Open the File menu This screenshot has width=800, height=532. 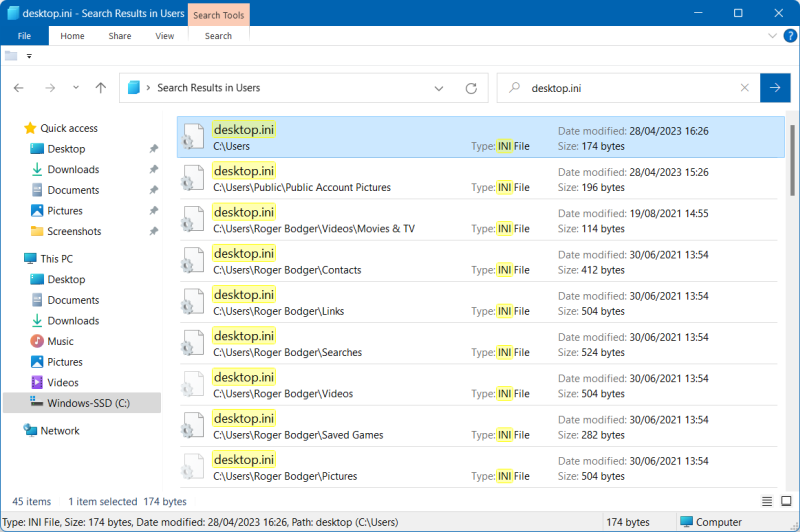pyautogui.click(x=24, y=36)
